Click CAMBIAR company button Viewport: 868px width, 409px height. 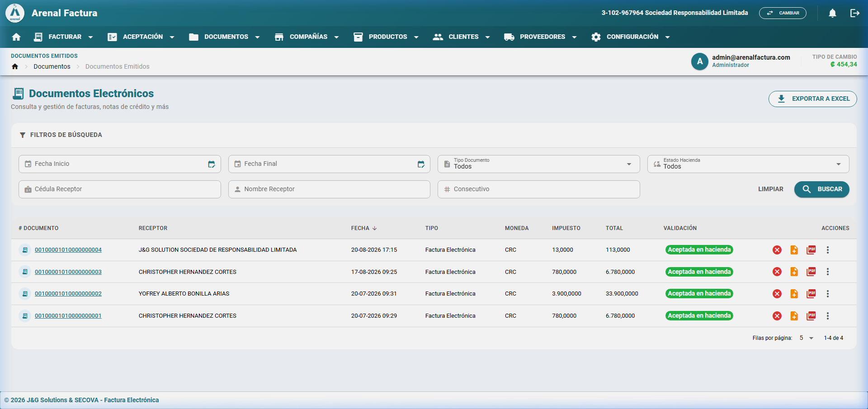click(x=783, y=13)
